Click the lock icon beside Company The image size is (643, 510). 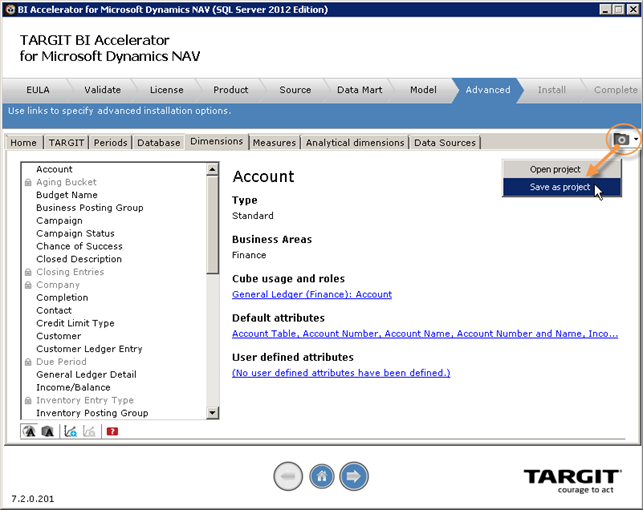[x=28, y=285]
